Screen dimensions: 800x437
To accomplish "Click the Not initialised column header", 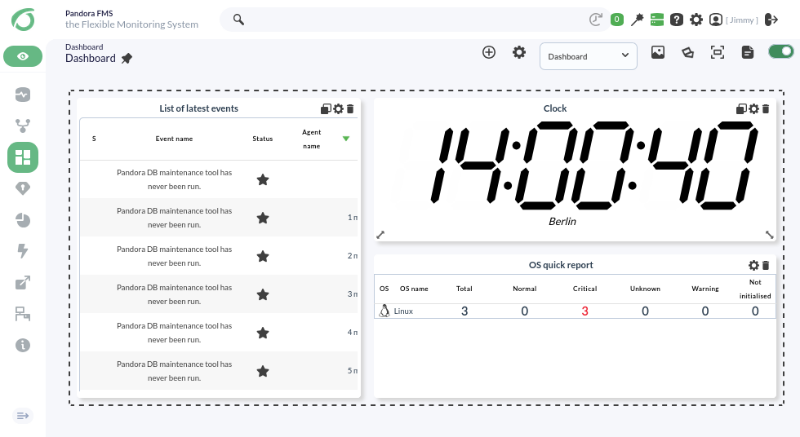I will [x=755, y=289].
